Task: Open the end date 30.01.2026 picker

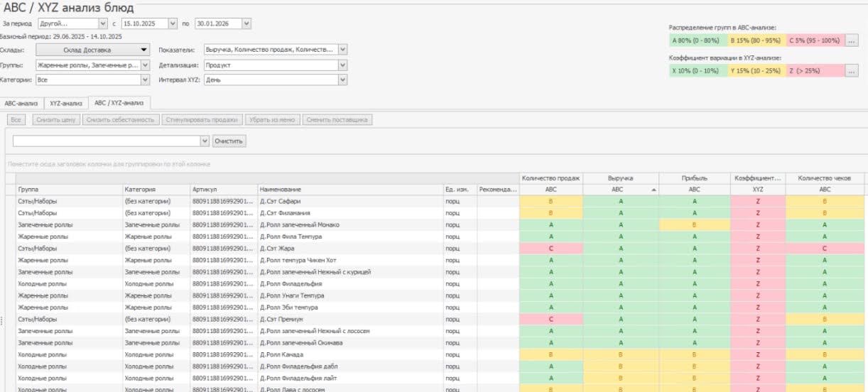Action: click(x=246, y=23)
